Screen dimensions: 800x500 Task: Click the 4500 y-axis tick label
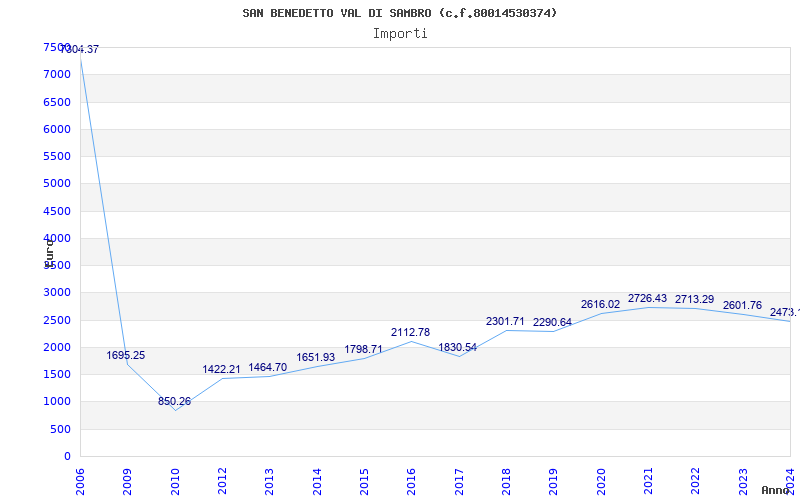pos(57,211)
